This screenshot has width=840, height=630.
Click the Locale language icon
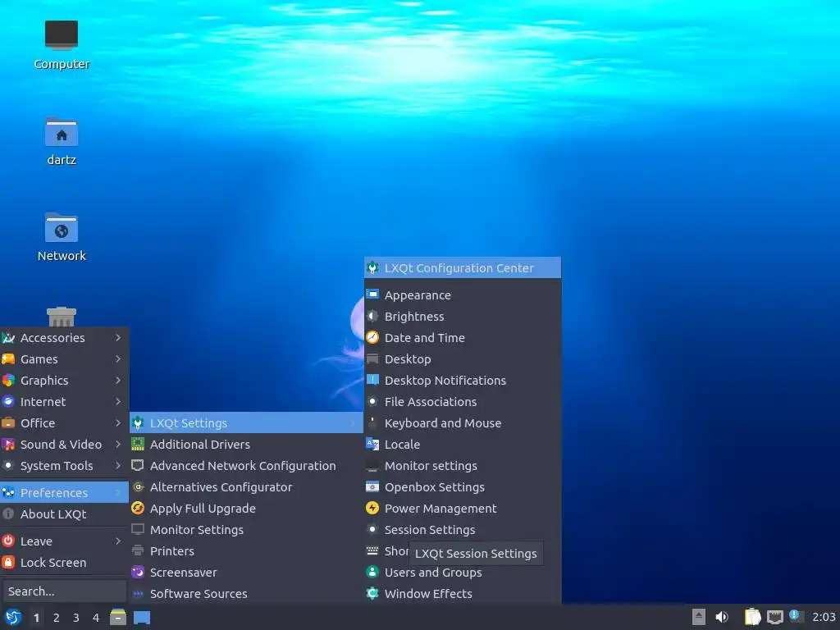coord(372,444)
